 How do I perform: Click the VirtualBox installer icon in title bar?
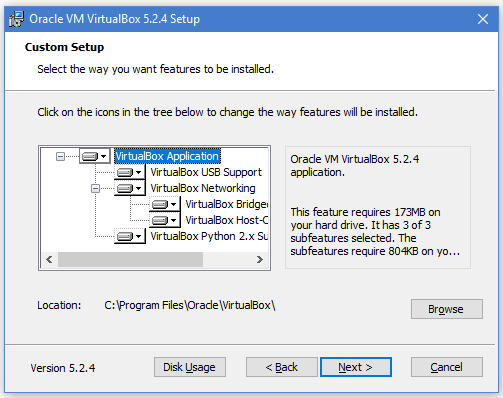pos(16,19)
